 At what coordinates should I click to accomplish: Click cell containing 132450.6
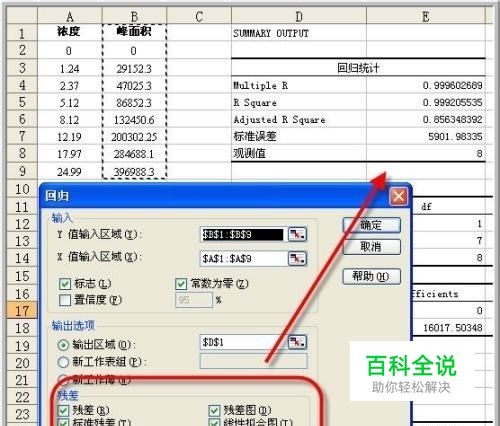click(134, 120)
